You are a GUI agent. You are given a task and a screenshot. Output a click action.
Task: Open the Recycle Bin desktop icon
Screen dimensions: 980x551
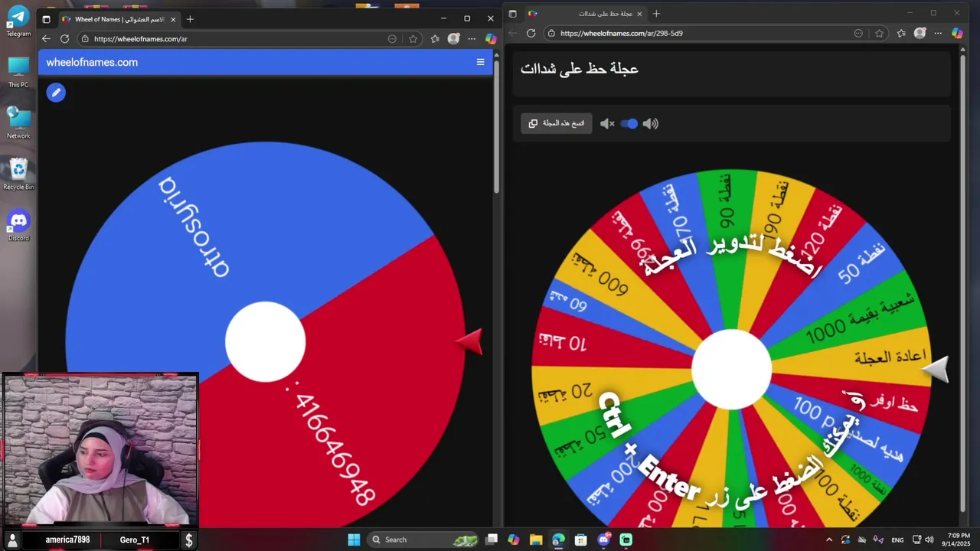tap(18, 174)
